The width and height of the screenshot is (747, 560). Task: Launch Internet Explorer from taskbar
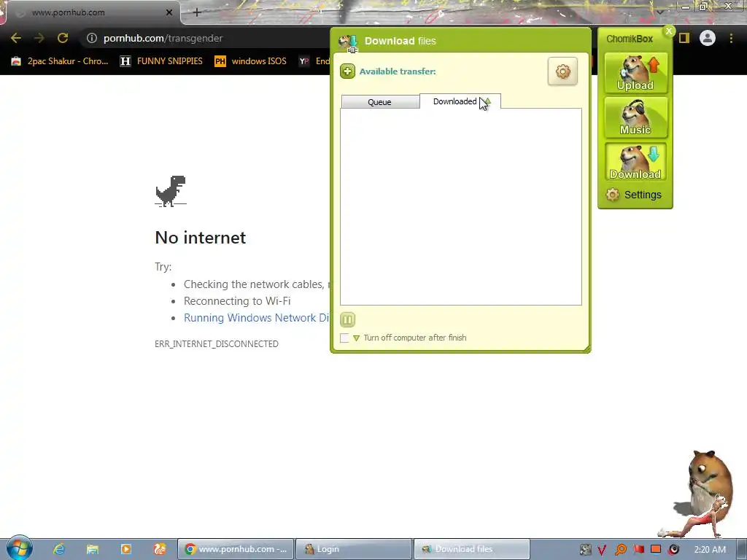(x=59, y=549)
